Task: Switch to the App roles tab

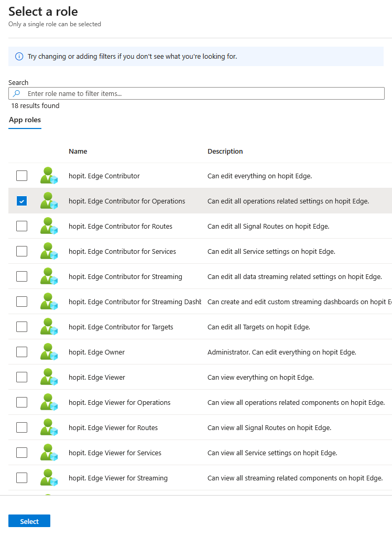Action: click(25, 120)
